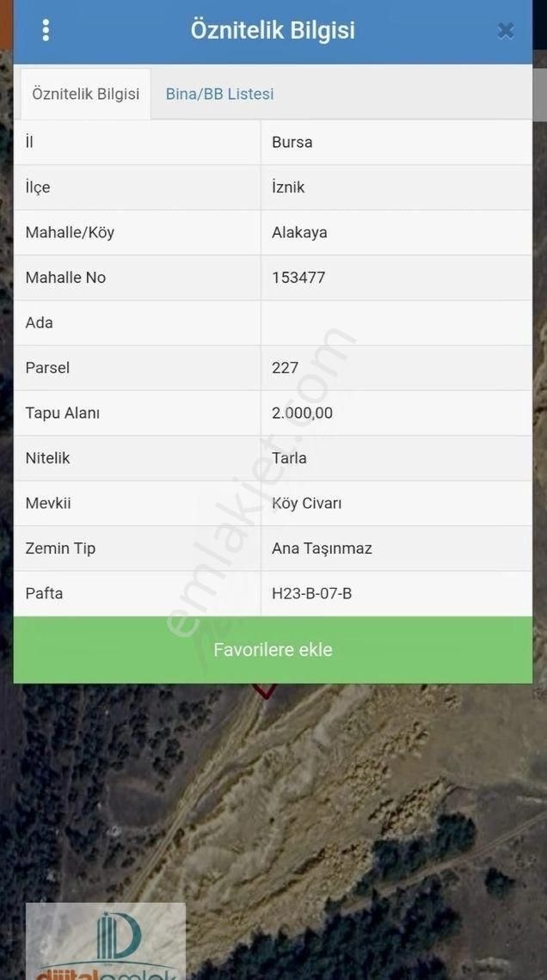The height and width of the screenshot is (980, 547).
Task: Switch to the Bina/BB Listesi tab
Action: point(219,93)
